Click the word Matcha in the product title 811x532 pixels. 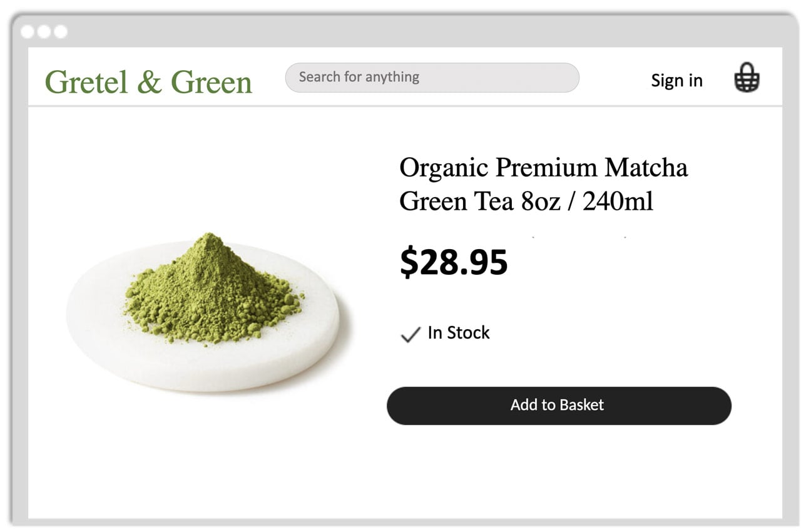point(646,168)
